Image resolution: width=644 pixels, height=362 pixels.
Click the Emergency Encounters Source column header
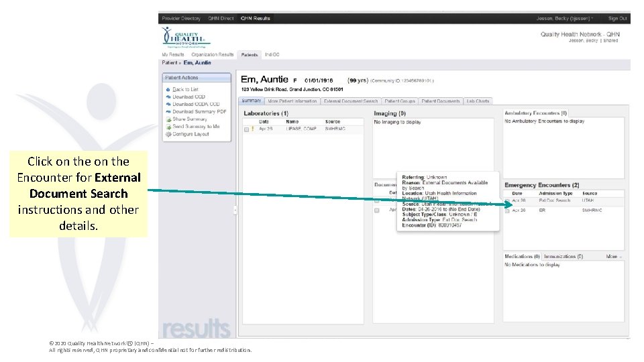coord(590,193)
